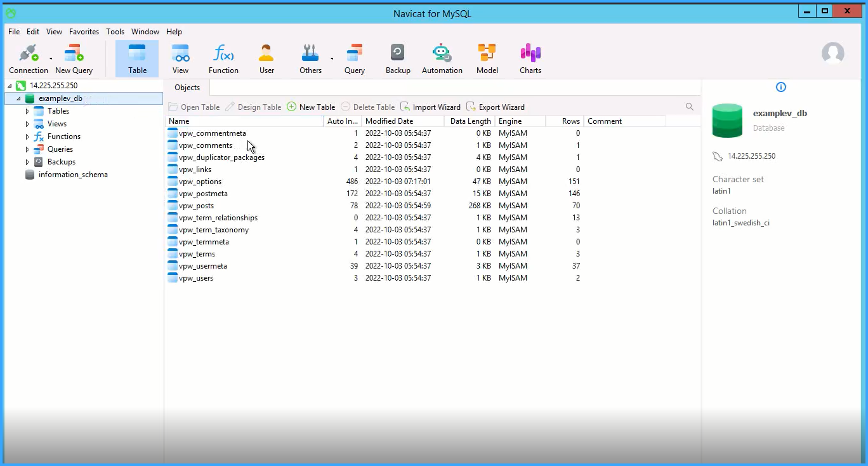Open the Connection tool icon
This screenshot has width=868, height=466.
pos(28,53)
